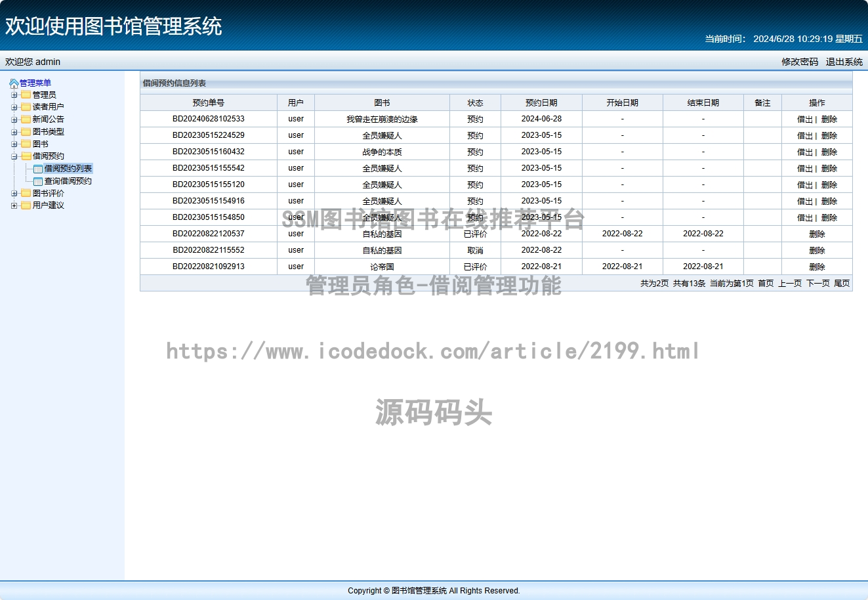Click the page icon beside 借阅预约列表
The height and width of the screenshot is (600, 868).
pos(38,169)
